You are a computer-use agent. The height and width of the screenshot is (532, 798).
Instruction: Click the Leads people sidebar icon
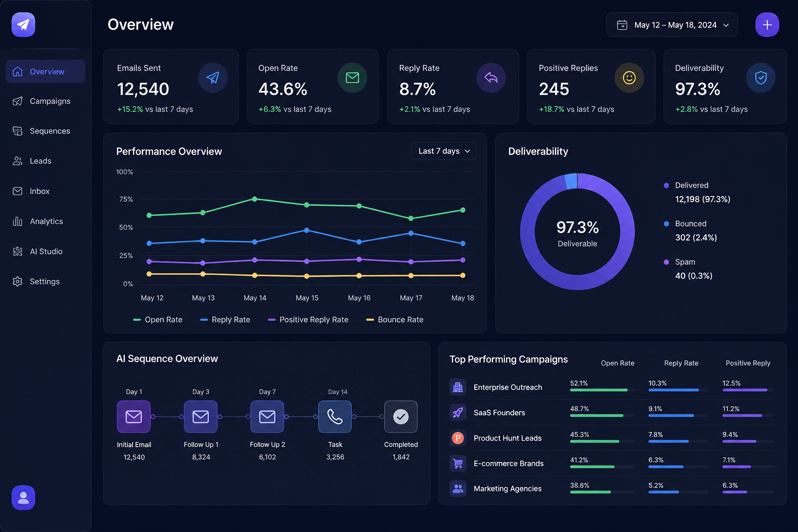[x=18, y=161]
